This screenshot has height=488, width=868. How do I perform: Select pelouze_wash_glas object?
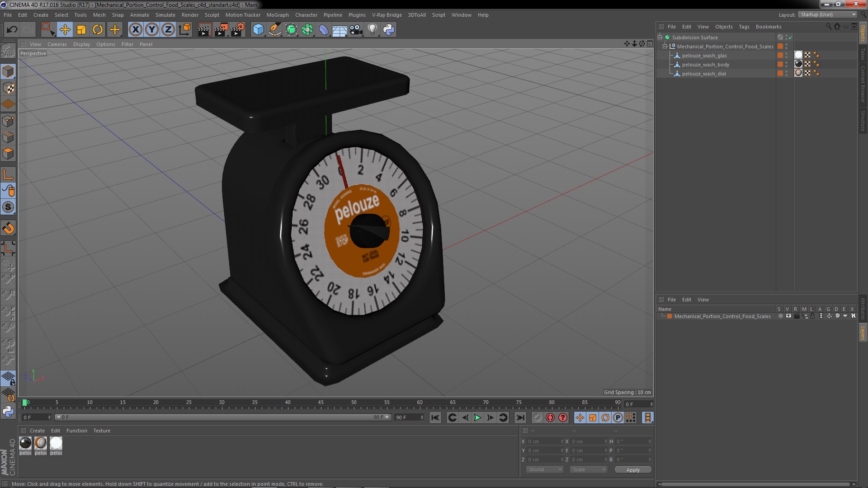704,56
